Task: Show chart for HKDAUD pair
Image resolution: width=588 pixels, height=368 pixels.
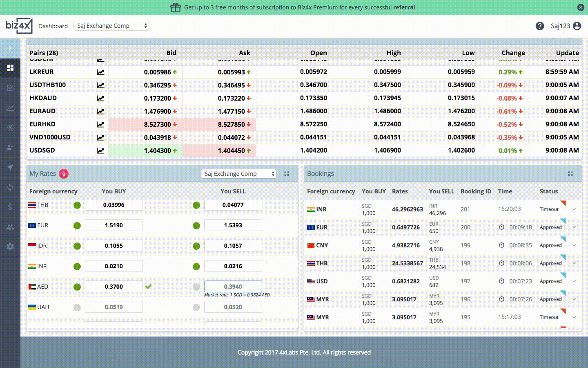Action: click(100, 98)
